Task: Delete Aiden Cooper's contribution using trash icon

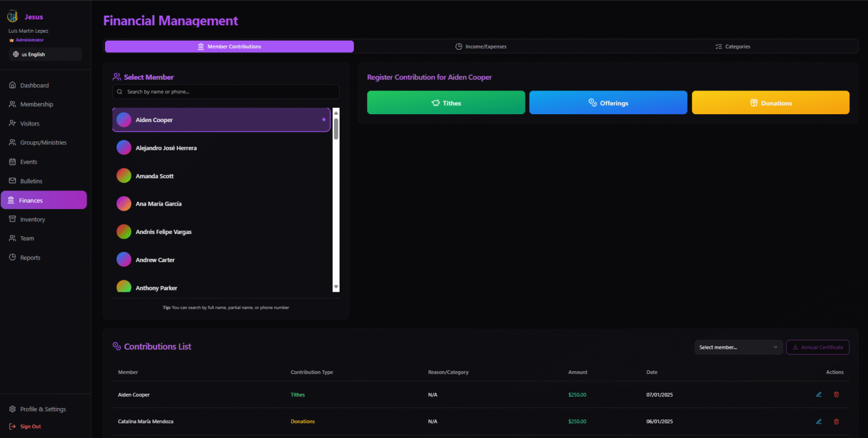Action: tap(836, 394)
